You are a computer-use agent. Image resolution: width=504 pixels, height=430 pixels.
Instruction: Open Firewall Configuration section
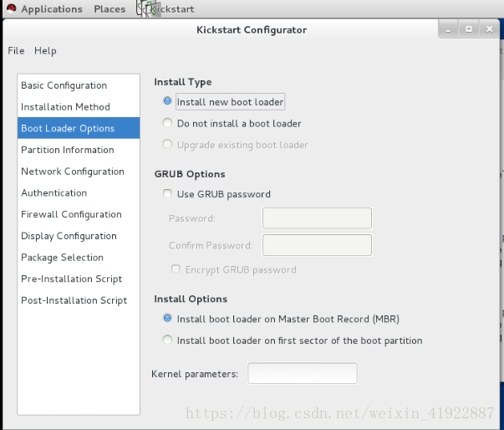pyautogui.click(x=79, y=214)
